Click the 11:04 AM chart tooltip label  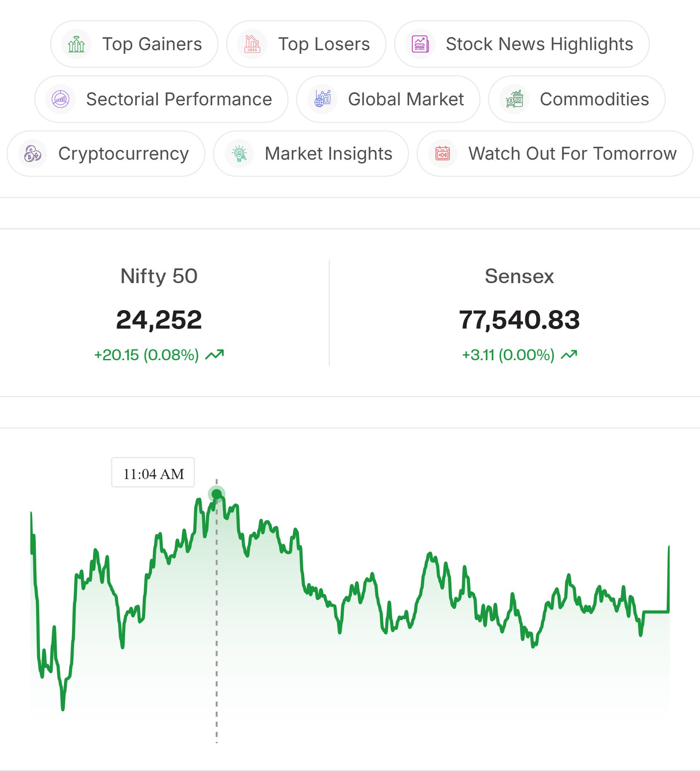[153, 472]
